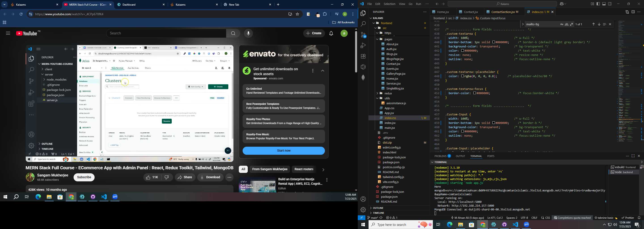Open Zoom from the right Windows taskbar

coord(527,225)
